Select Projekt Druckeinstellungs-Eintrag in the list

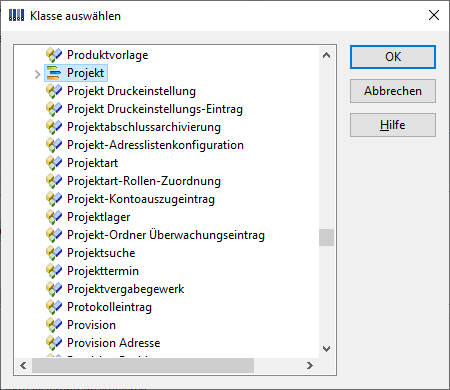click(x=155, y=109)
